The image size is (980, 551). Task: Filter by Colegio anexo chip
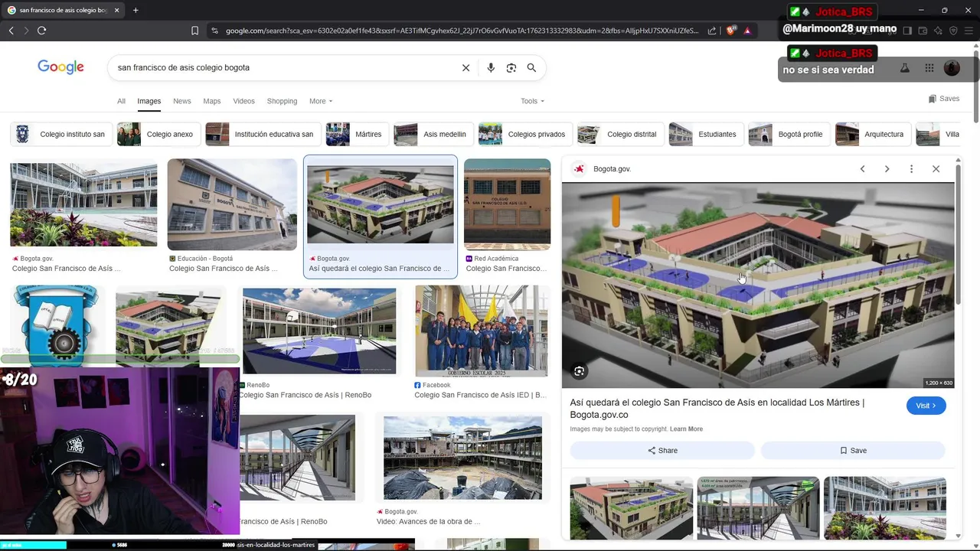click(x=158, y=134)
